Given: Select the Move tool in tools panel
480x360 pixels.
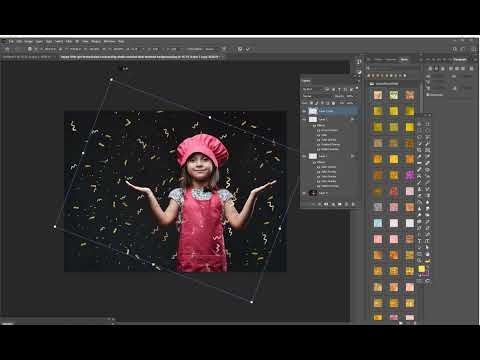Looking at the screenshot, I should tap(420, 124).
